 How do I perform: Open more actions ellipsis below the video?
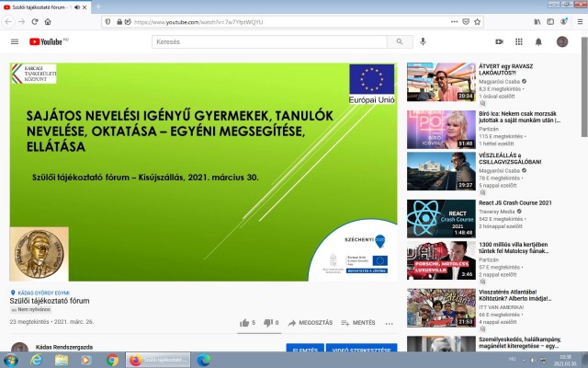coord(389,323)
